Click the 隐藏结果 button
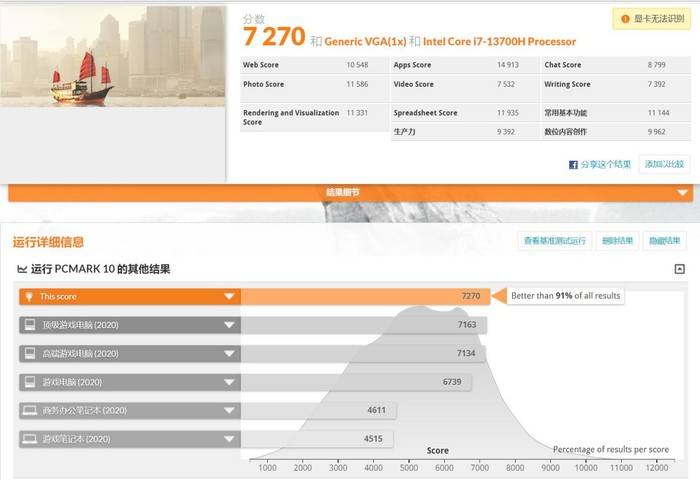The height and width of the screenshot is (480, 700). tap(664, 241)
